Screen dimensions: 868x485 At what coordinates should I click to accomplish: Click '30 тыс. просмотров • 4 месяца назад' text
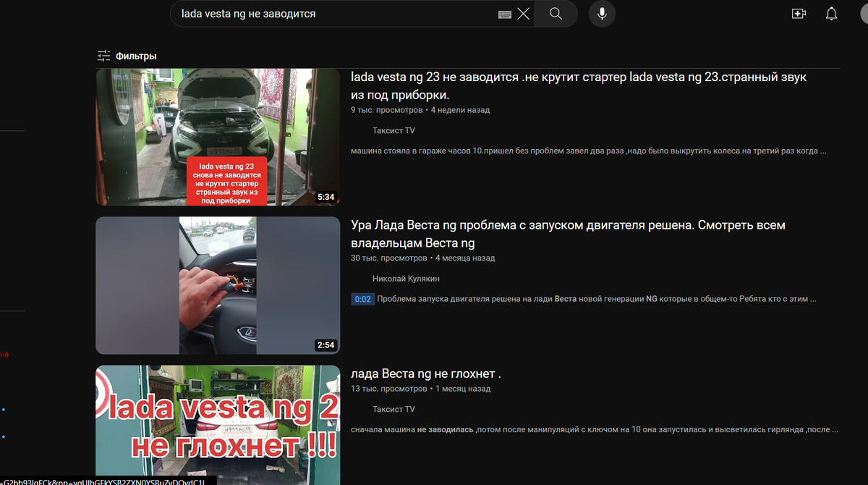click(423, 258)
